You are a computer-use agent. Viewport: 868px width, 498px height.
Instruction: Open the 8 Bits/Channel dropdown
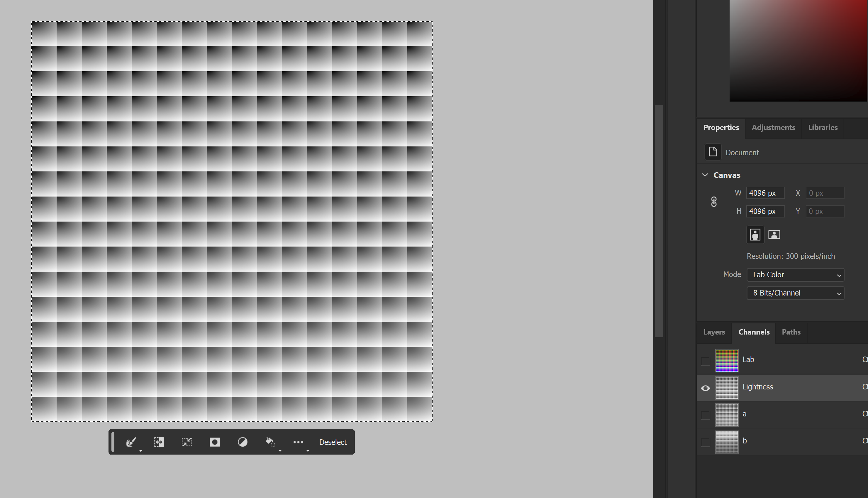click(x=795, y=293)
